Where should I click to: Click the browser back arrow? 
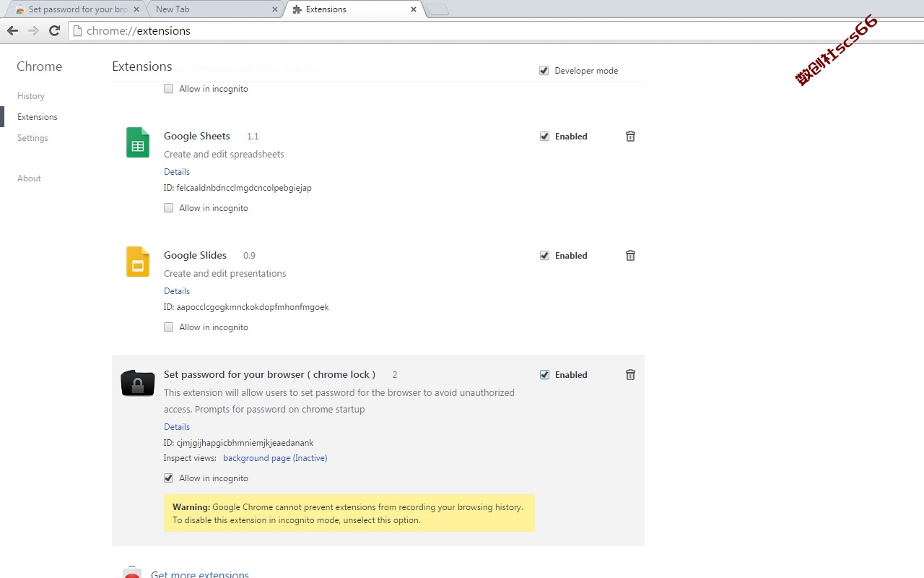click(12, 30)
